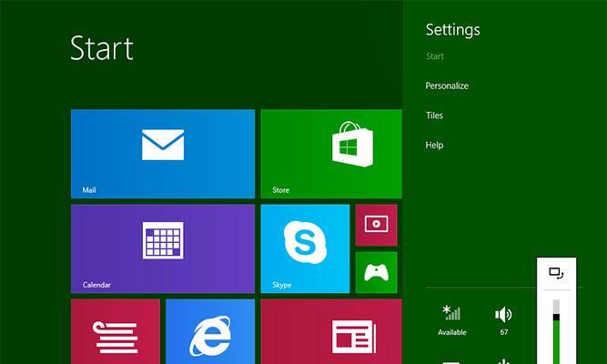The image size is (607, 364).
Task: Click the Start screen title
Action: (x=102, y=48)
